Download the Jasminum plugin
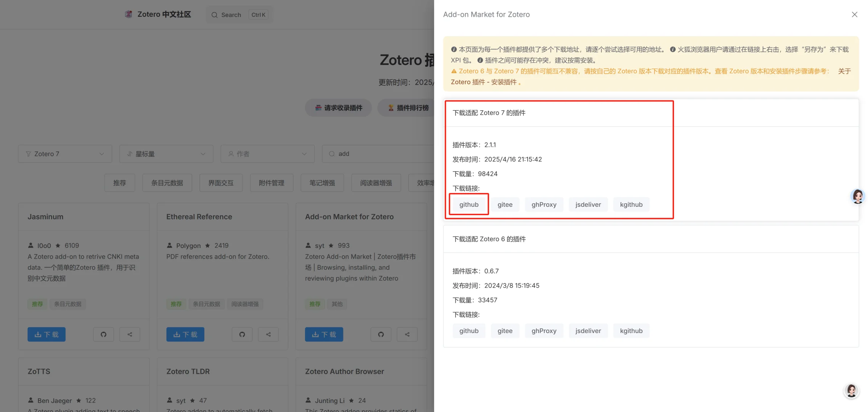The image size is (868, 412). 47,335
